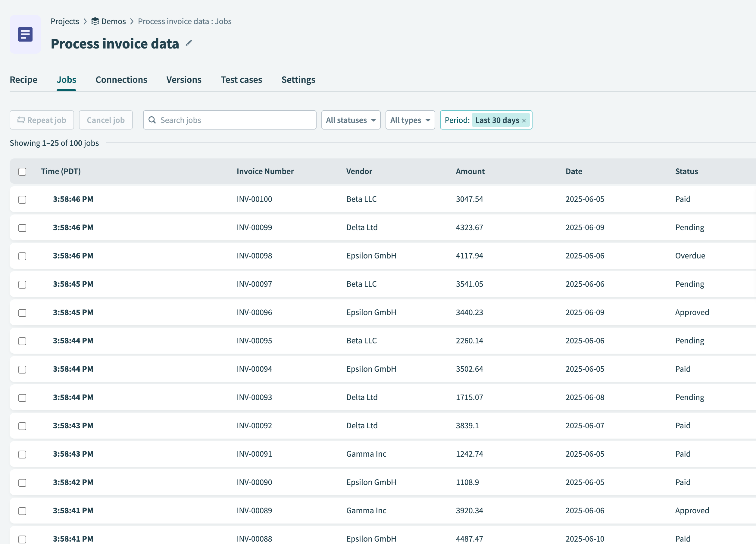Click the INV-00094 invoice number
The width and height of the screenshot is (756, 544).
point(254,369)
